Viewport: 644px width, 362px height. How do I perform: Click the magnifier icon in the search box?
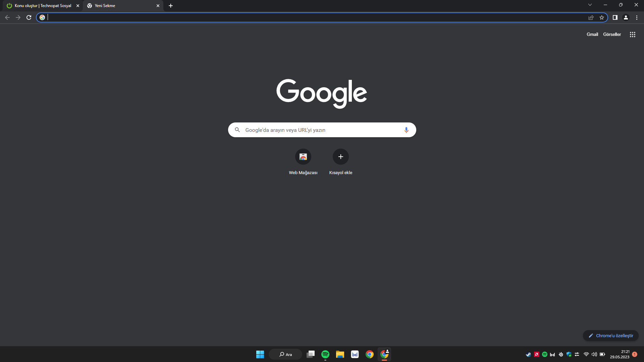point(237,130)
